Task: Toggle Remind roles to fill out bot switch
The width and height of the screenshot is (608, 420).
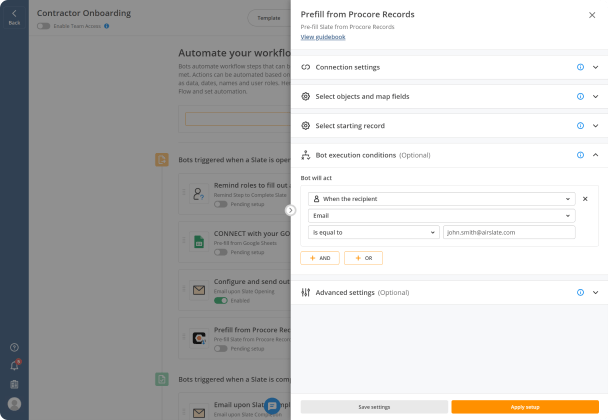Action: click(x=221, y=204)
